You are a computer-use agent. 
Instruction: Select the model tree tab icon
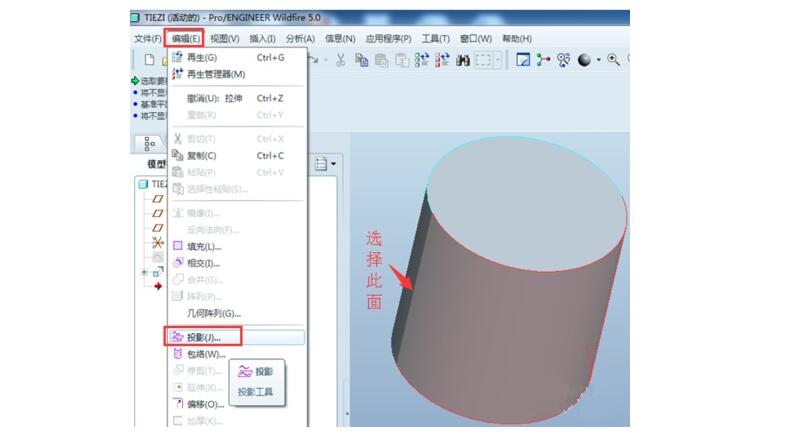pyautogui.click(x=149, y=144)
